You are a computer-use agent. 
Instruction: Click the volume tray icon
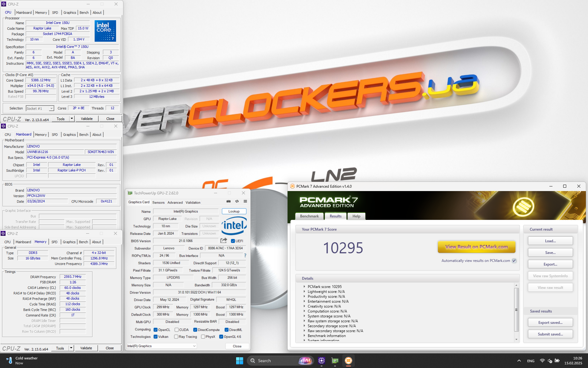pyautogui.click(x=550, y=361)
